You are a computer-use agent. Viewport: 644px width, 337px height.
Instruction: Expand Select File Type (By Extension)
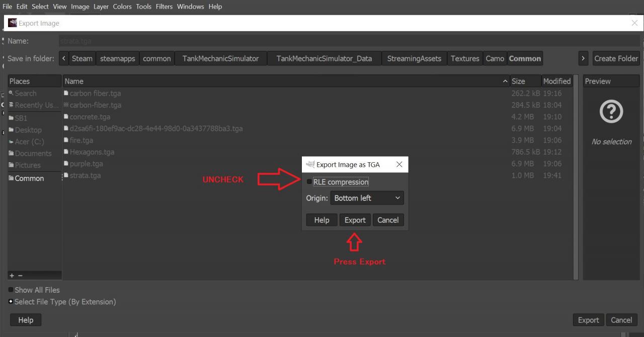11,302
